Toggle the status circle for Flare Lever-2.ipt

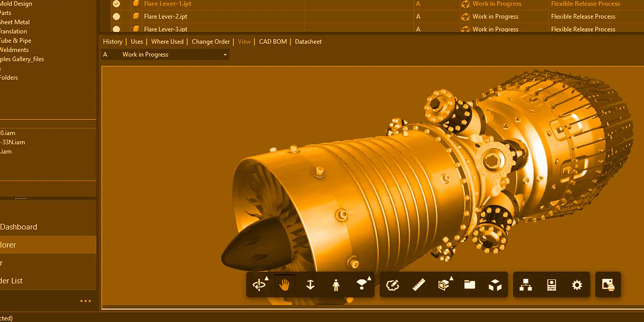116,16
